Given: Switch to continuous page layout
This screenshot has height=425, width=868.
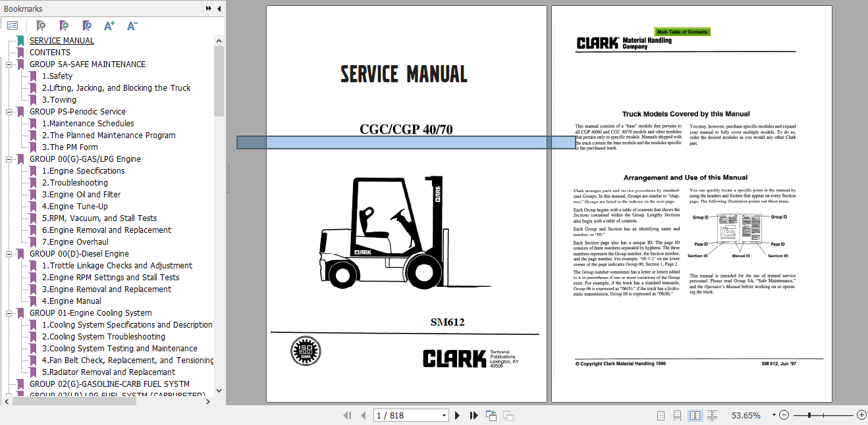Looking at the screenshot, I should (x=678, y=415).
